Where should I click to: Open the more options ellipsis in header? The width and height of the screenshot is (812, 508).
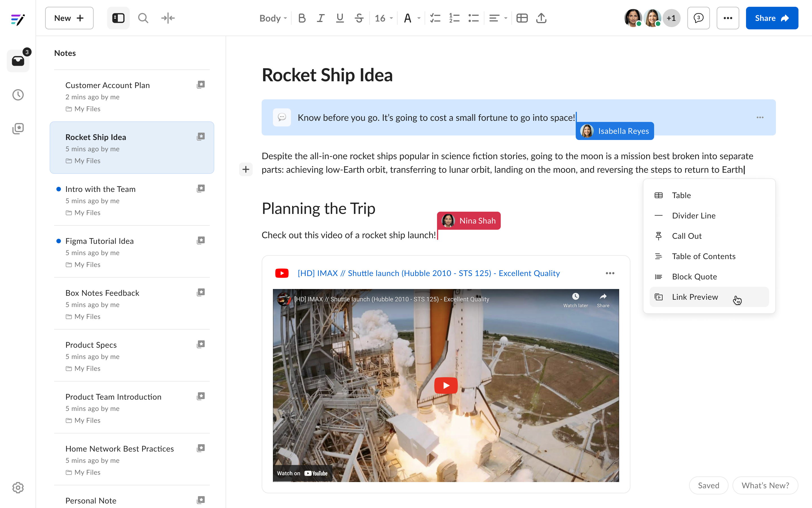coord(727,18)
